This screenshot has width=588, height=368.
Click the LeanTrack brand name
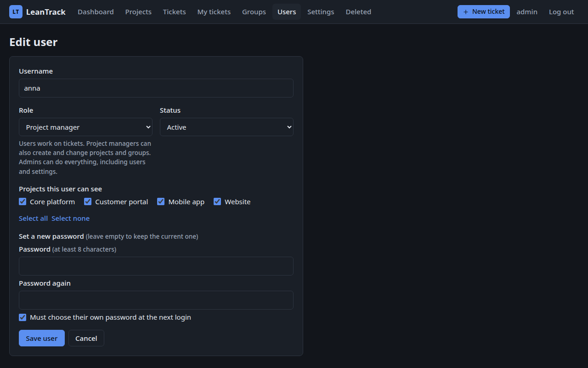(x=46, y=12)
